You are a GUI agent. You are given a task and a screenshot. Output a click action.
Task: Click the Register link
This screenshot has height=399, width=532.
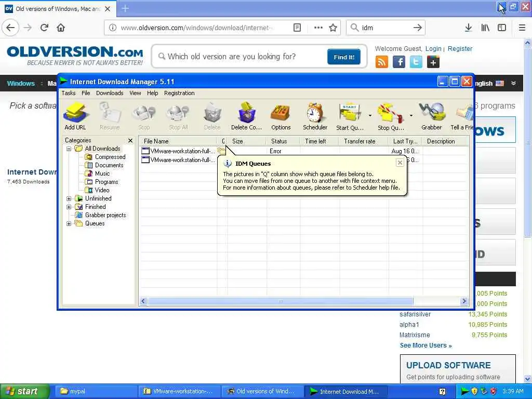click(x=460, y=48)
